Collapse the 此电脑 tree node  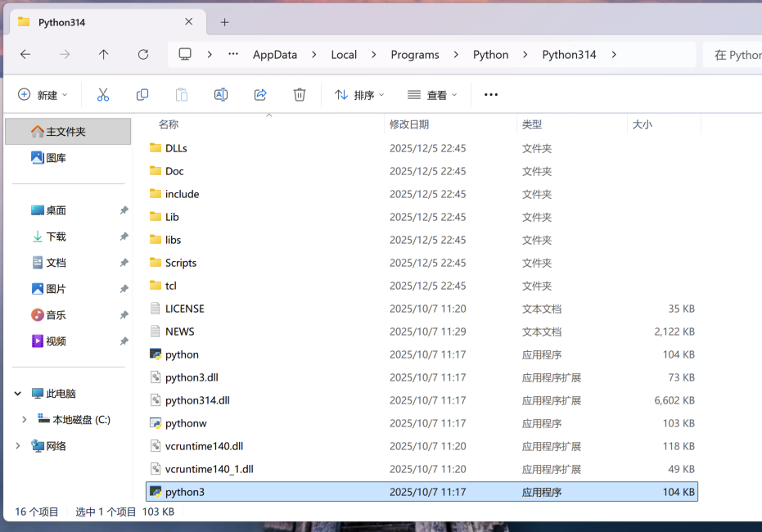coord(18,394)
